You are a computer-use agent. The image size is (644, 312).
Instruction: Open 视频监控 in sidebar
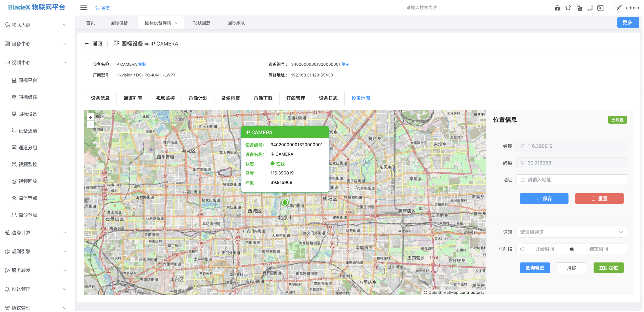click(x=28, y=164)
